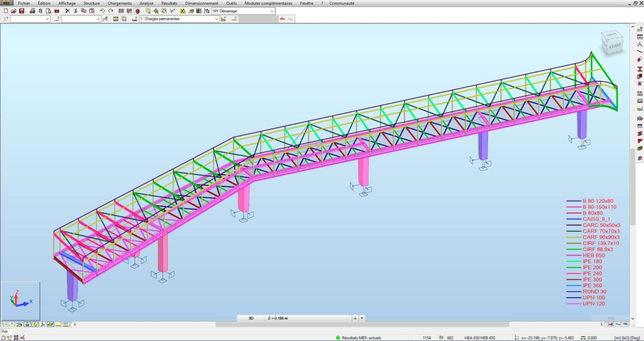Save the project with the floppy icon

pyautogui.click(x=21, y=11)
